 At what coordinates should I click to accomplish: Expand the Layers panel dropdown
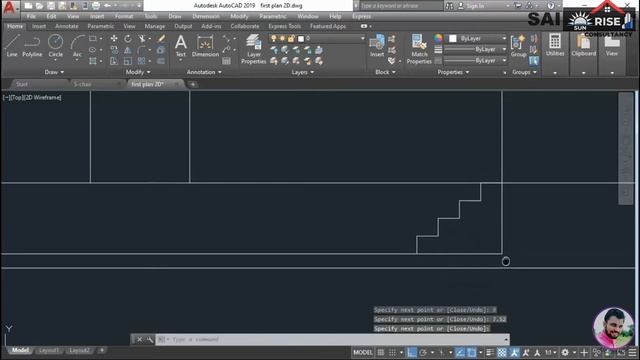pos(303,72)
